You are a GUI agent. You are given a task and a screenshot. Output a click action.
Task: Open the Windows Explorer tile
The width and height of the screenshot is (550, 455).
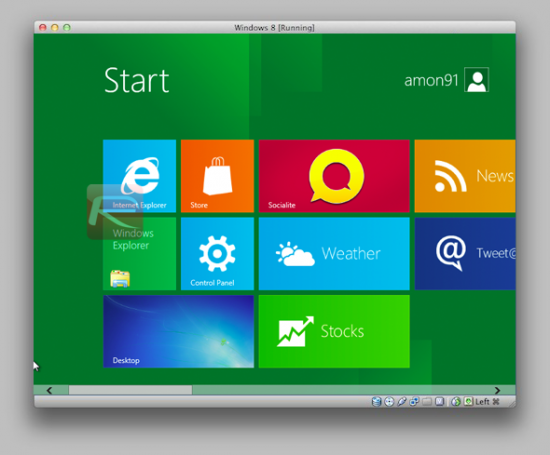click(x=139, y=254)
